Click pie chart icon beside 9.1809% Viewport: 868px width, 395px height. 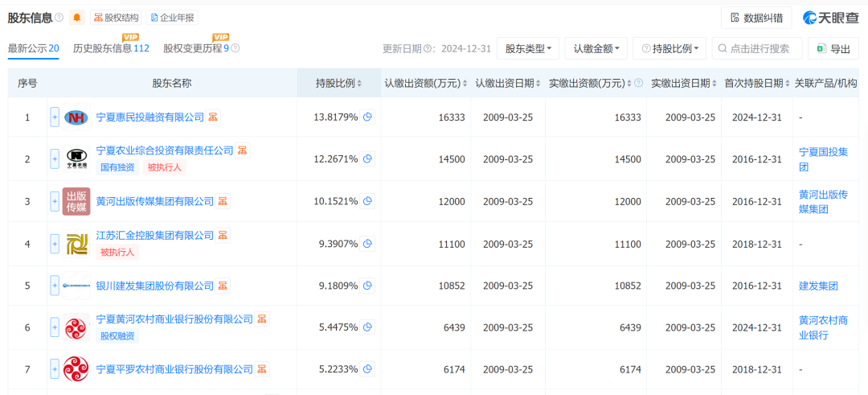point(367,286)
